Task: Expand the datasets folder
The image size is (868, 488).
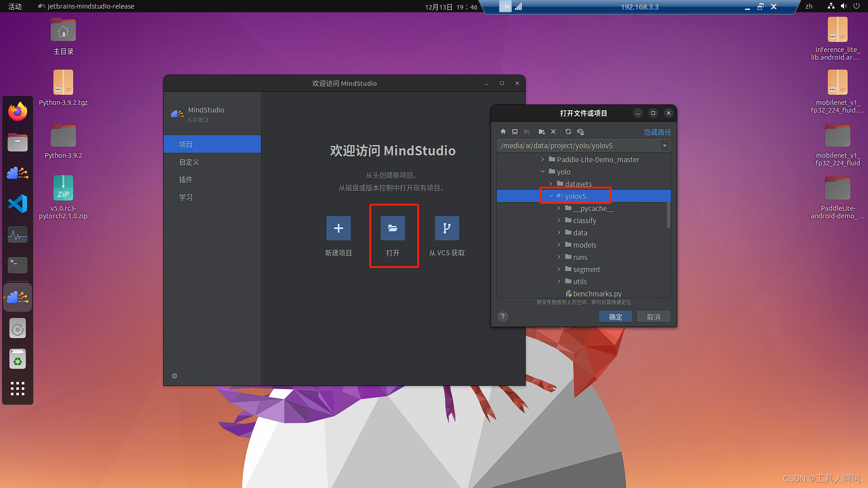Action: pos(551,184)
